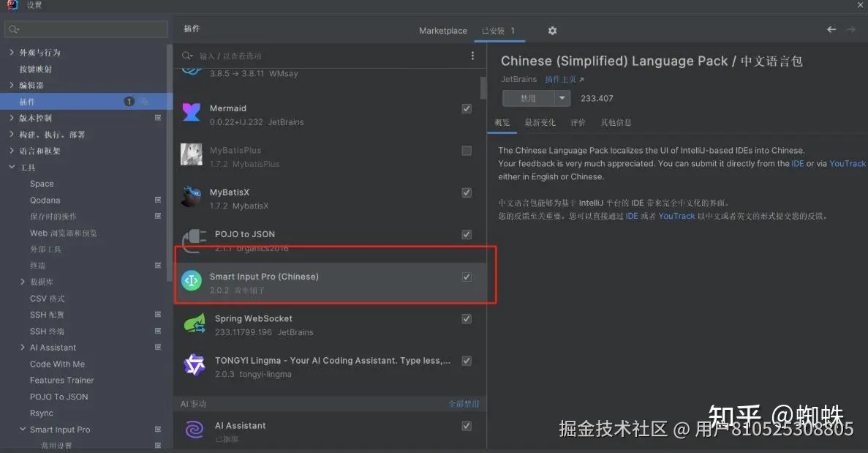Expand the 版本控制 settings group
The height and width of the screenshot is (453, 868).
pos(12,117)
